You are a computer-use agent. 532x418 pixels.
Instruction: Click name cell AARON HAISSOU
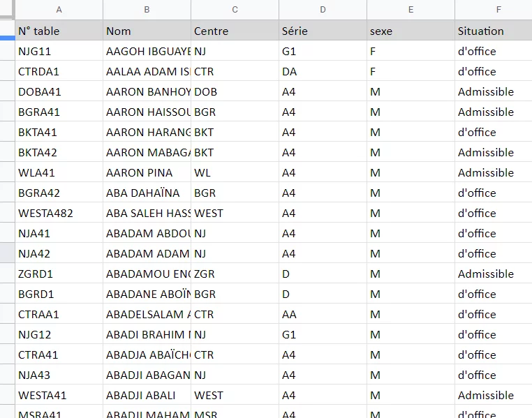coord(147,112)
